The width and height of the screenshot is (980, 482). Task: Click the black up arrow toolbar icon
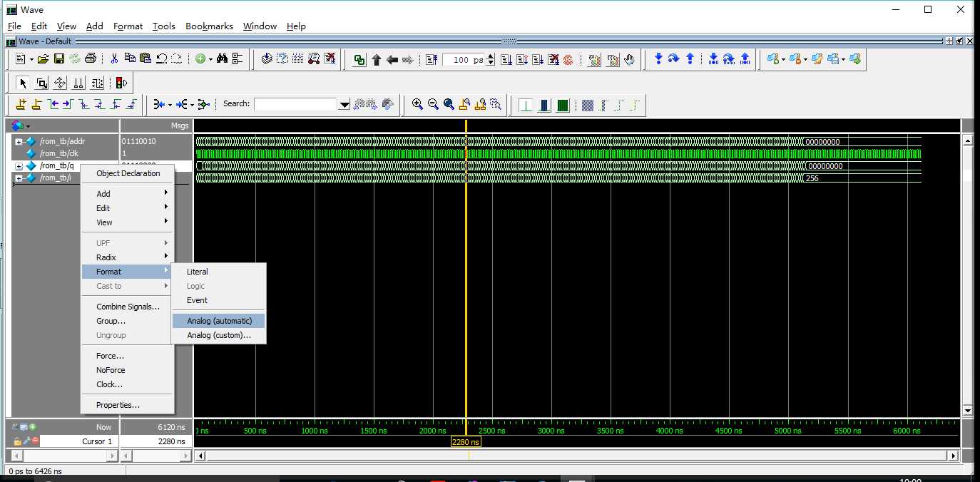pos(377,60)
